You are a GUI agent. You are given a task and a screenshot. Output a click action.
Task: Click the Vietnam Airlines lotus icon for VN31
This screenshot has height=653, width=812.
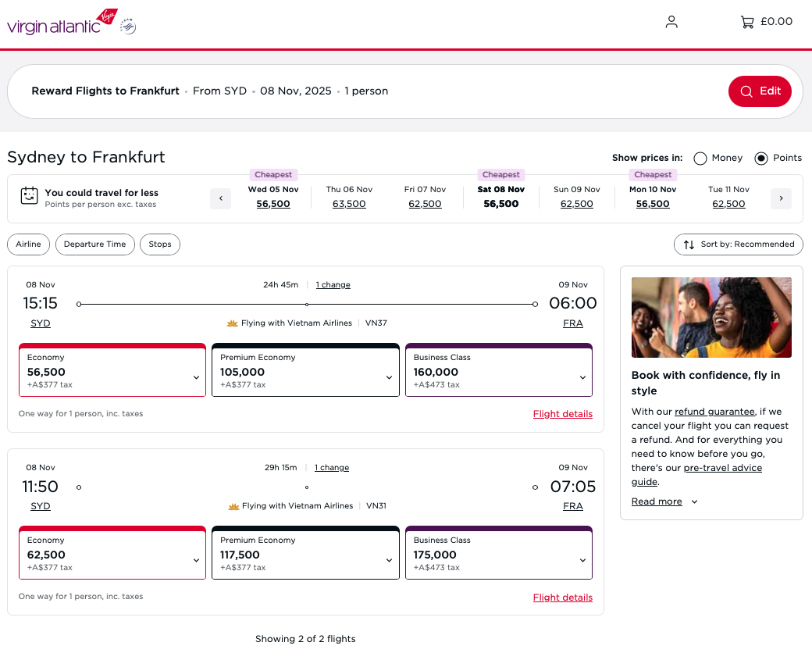[233, 506]
